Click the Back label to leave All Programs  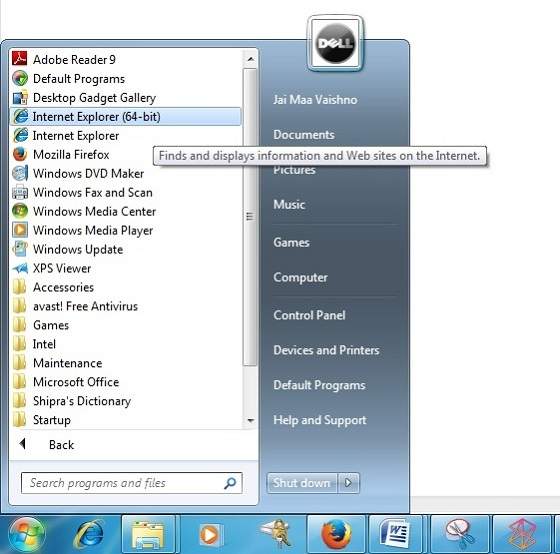(61, 445)
